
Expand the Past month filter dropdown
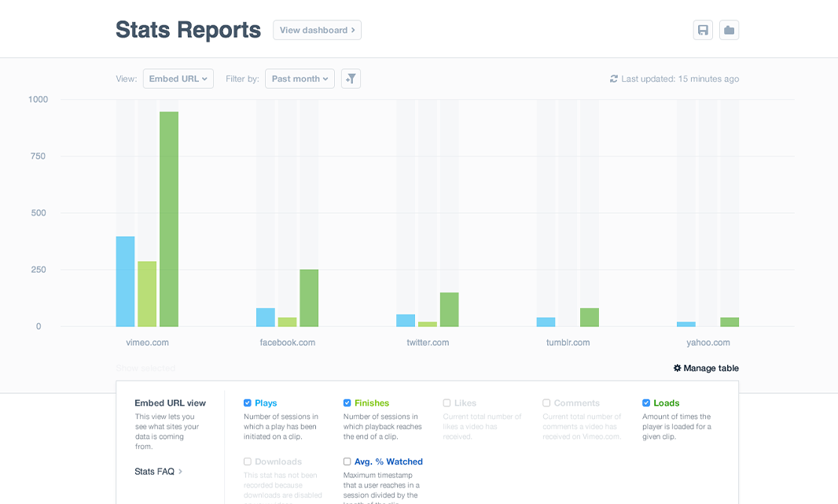coord(300,79)
